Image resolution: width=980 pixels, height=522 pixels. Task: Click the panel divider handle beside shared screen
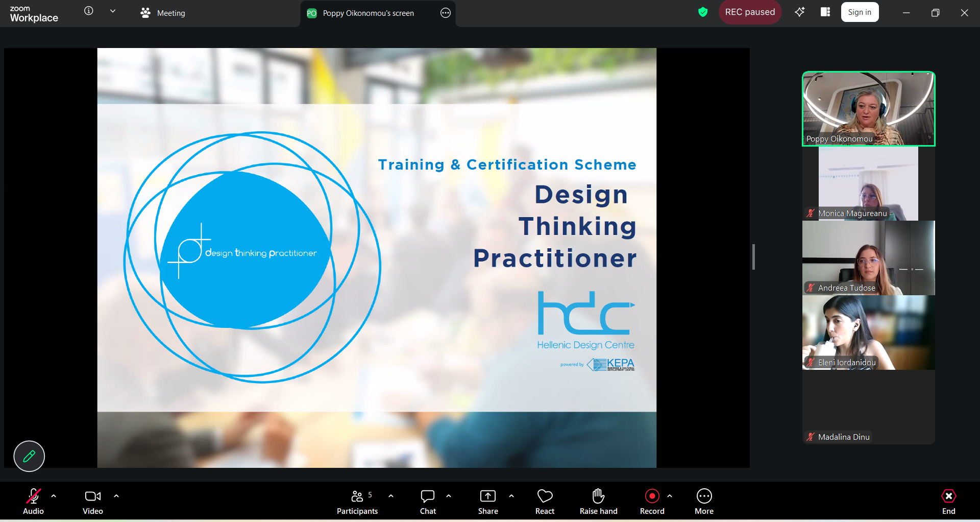(753, 257)
